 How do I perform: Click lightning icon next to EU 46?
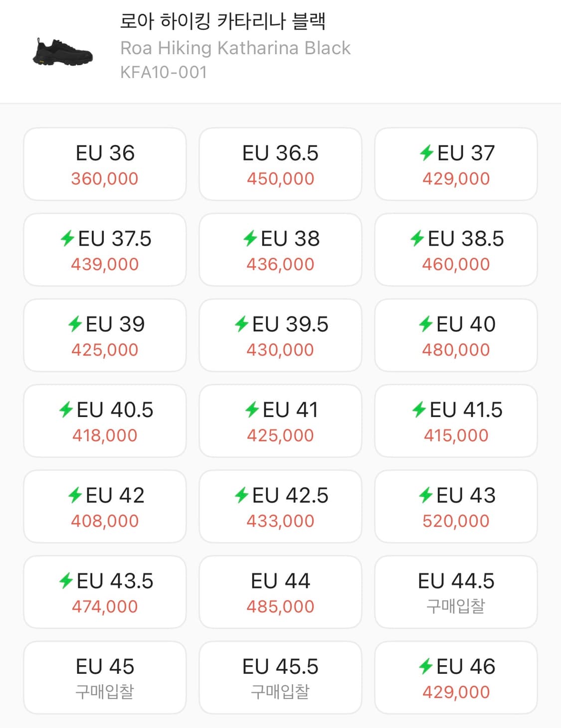point(425,667)
